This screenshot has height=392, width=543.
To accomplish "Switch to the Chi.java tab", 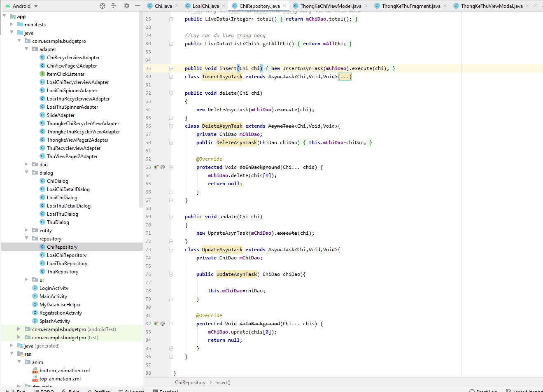I will point(163,6).
